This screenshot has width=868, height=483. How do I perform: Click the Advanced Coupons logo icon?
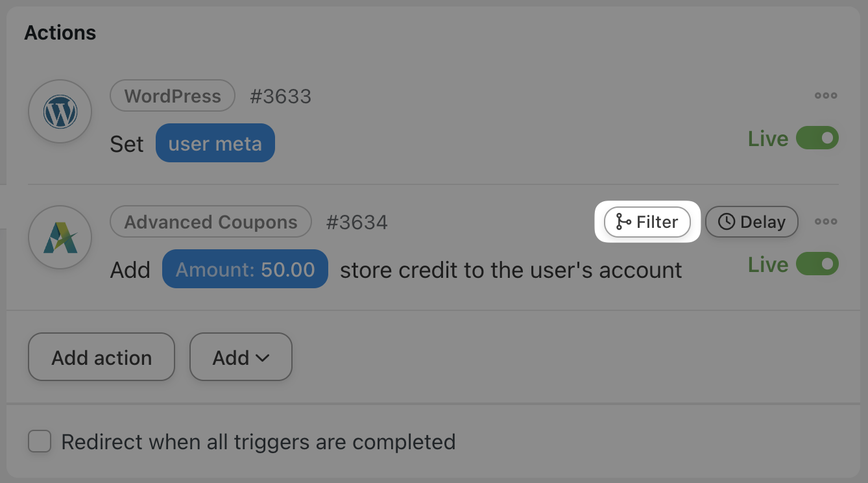coord(60,238)
